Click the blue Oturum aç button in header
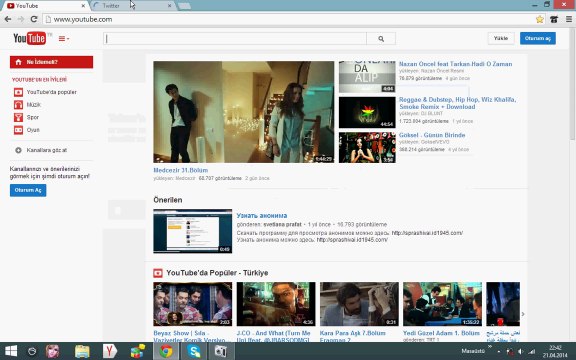576x360 pixels. click(x=537, y=38)
